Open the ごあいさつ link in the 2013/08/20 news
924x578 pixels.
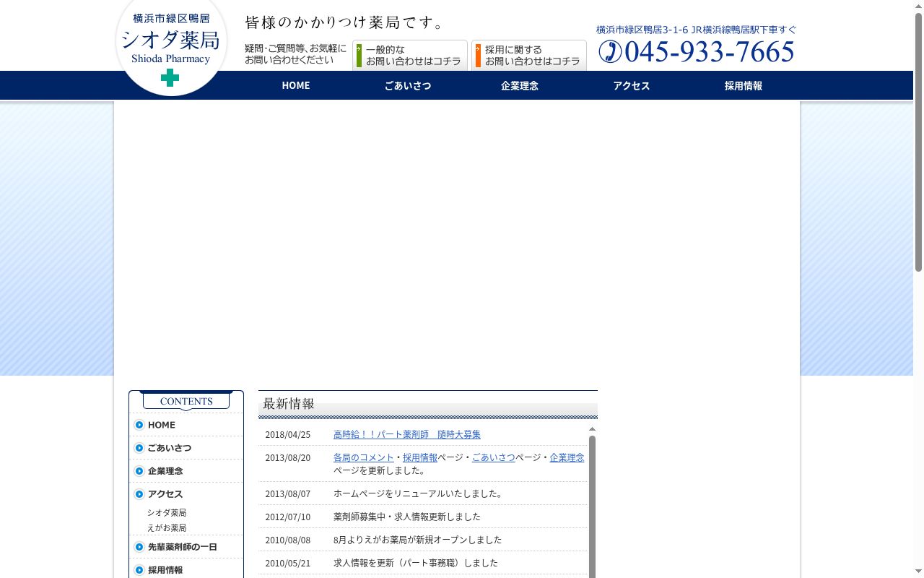click(494, 457)
